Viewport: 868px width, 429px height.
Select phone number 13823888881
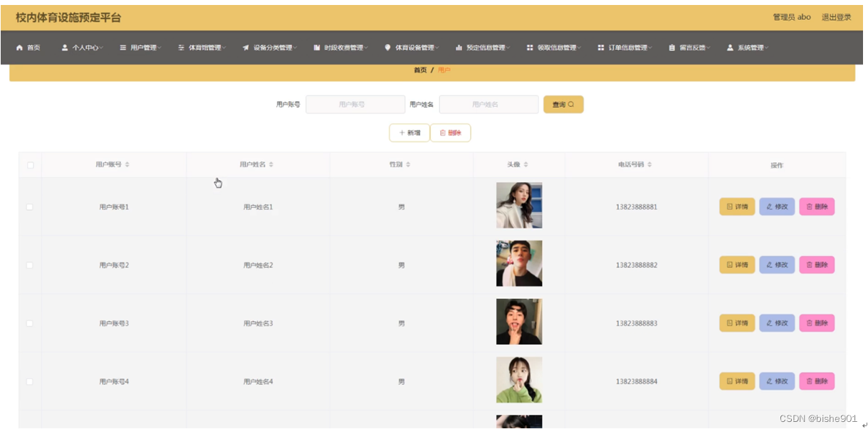(637, 207)
